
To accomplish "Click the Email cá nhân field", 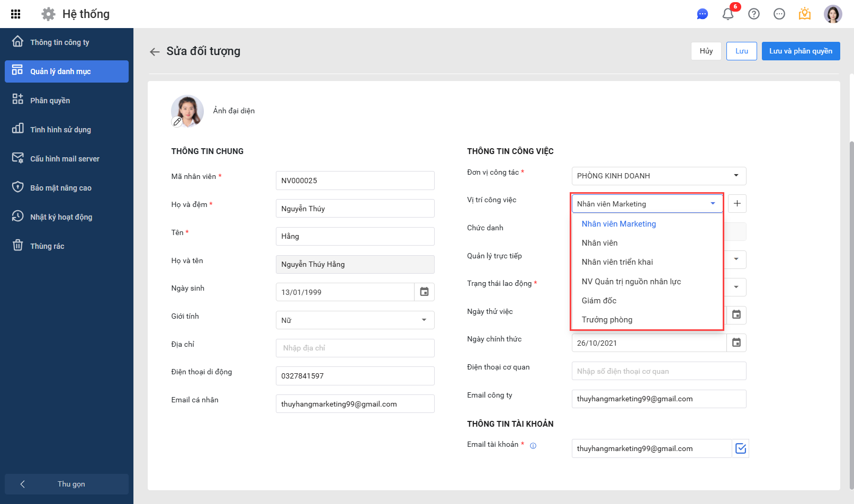I will 355,404.
